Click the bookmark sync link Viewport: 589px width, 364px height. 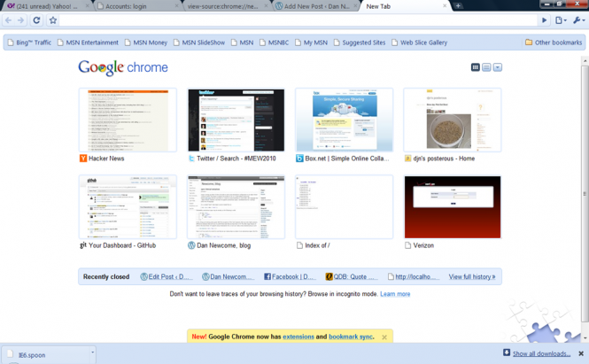pos(353,337)
